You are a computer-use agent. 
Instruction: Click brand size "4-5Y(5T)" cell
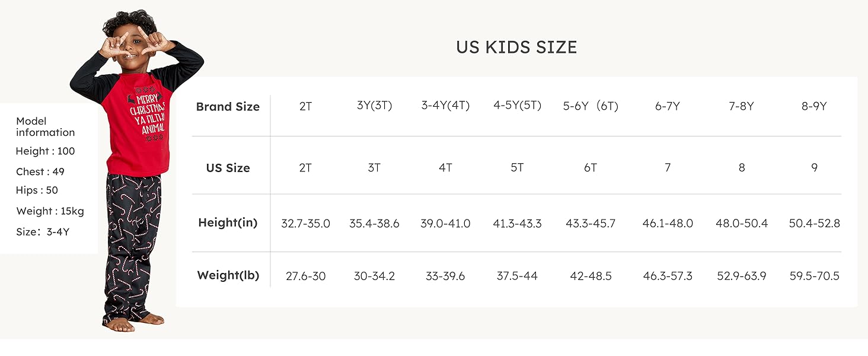517,106
